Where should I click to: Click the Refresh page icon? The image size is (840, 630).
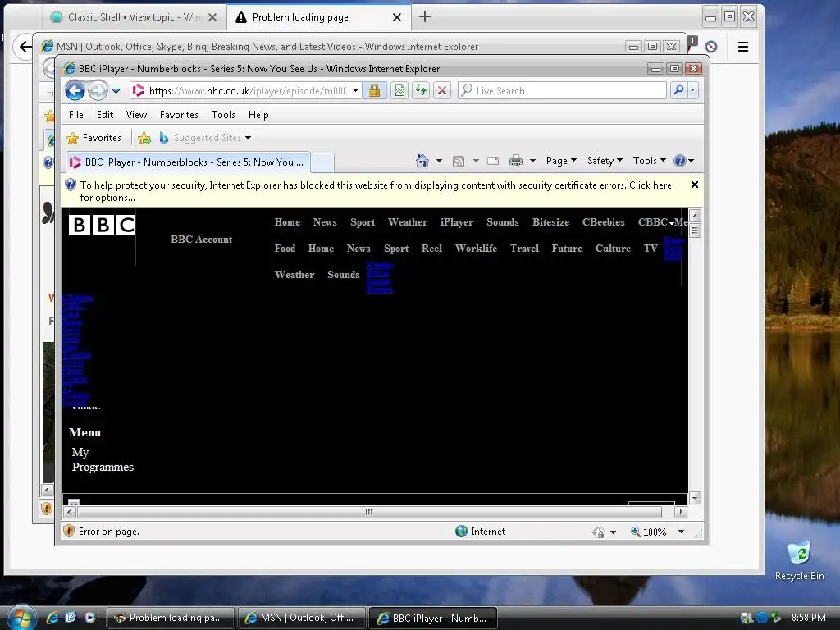click(421, 90)
